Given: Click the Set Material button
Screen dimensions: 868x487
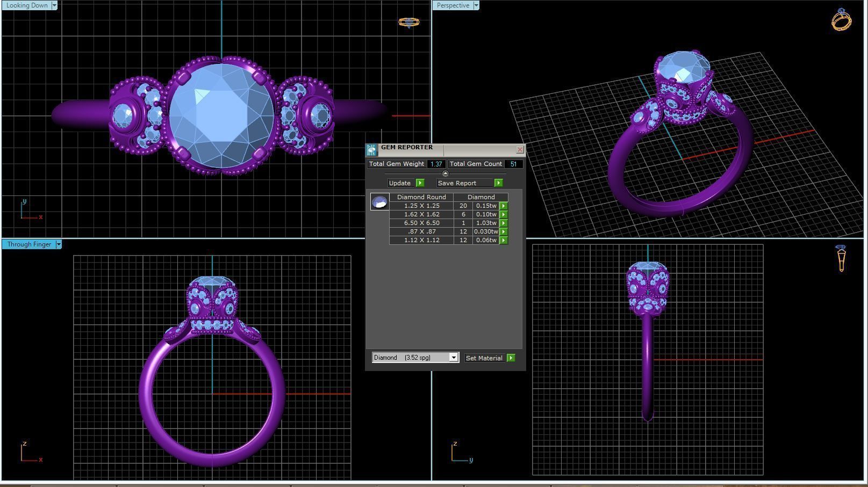Looking at the screenshot, I should point(484,358).
